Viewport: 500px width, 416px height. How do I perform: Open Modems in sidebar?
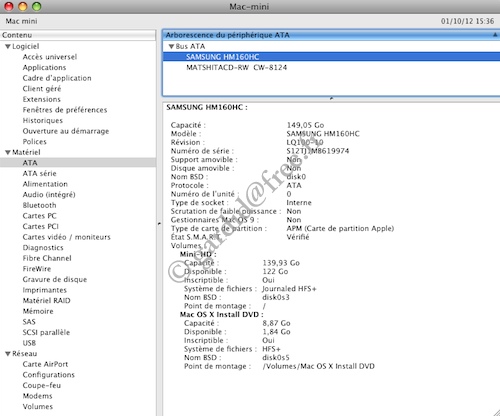click(37, 396)
